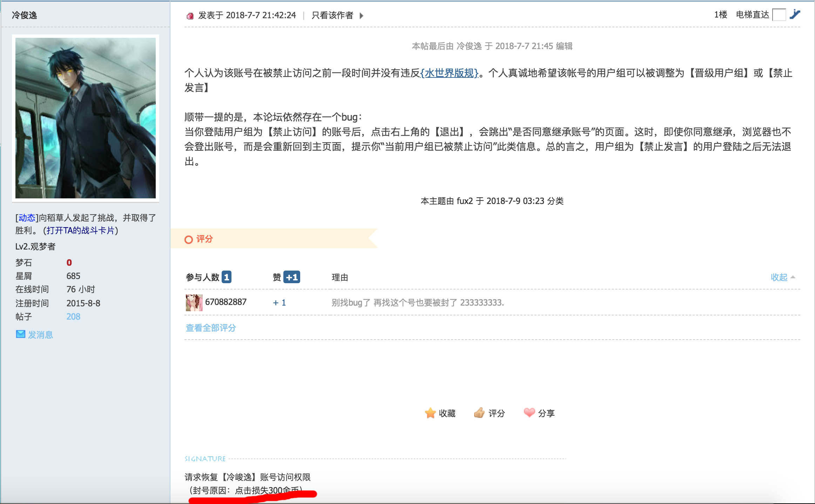The image size is (815, 504).
Task: Click the 理由 column header
Action: [x=340, y=278]
